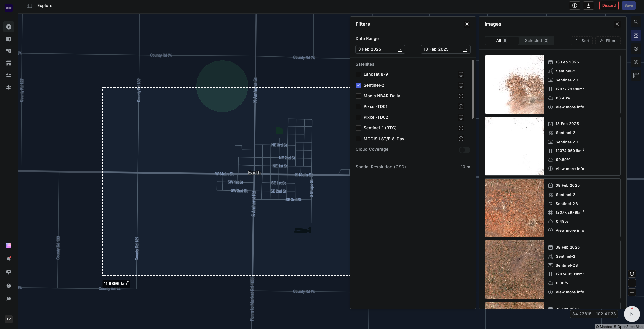
Task: Click the Save button
Action: point(628,6)
